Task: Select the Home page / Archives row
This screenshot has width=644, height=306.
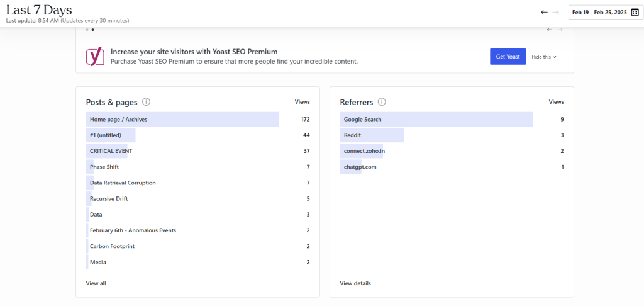Action: 119,119
